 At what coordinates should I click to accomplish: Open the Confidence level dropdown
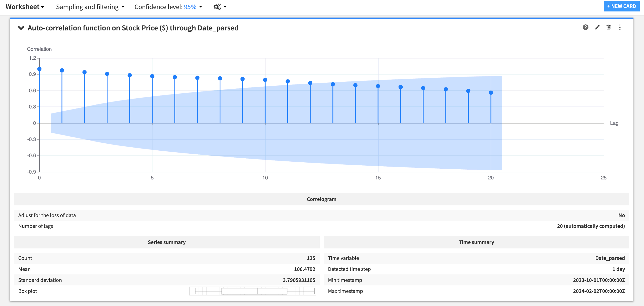tap(201, 7)
